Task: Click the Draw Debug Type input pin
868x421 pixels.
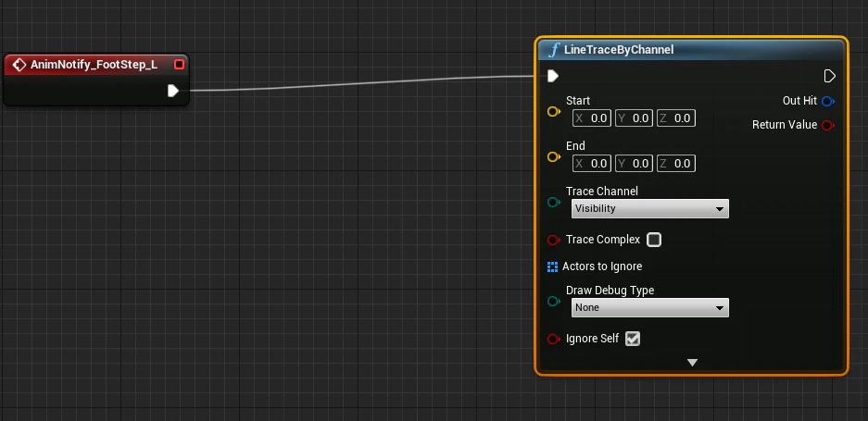Action: pos(554,301)
